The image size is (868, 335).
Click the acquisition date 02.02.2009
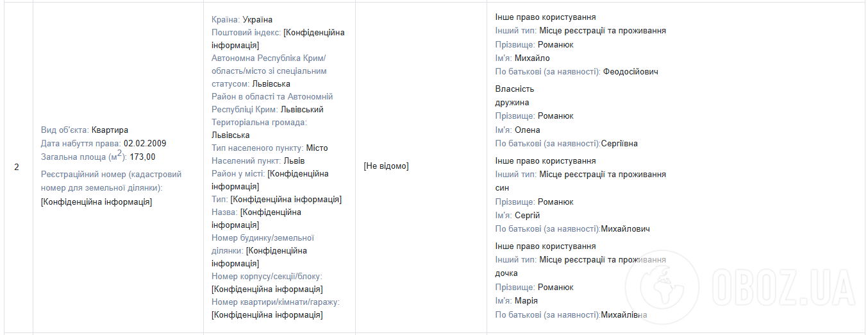click(145, 143)
